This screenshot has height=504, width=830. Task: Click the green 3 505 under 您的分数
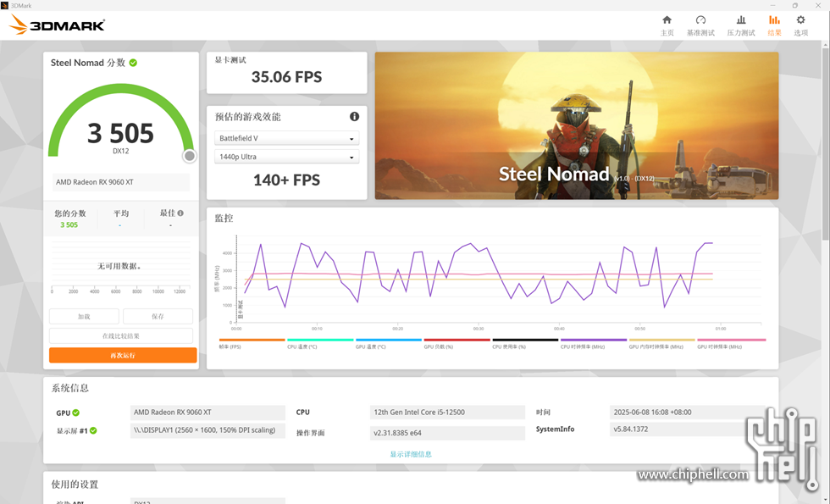pos(69,225)
